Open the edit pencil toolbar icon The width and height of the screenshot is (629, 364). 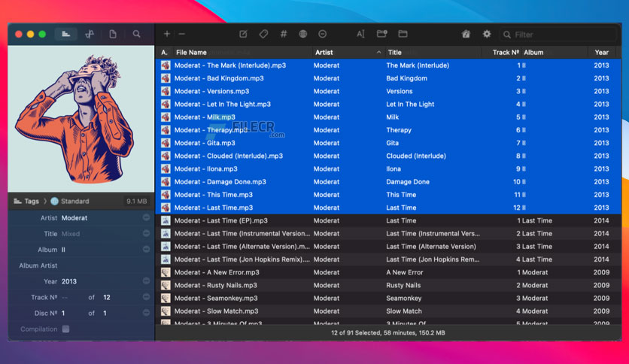pos(243,34)
